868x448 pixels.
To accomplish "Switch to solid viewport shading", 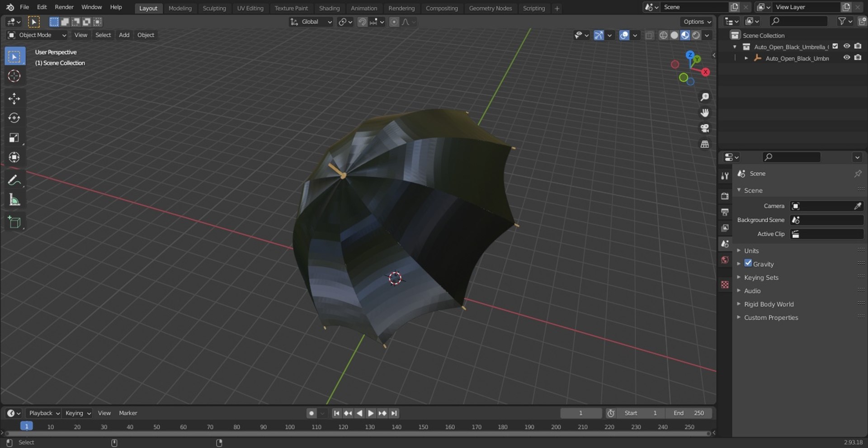I will [674, 35].
